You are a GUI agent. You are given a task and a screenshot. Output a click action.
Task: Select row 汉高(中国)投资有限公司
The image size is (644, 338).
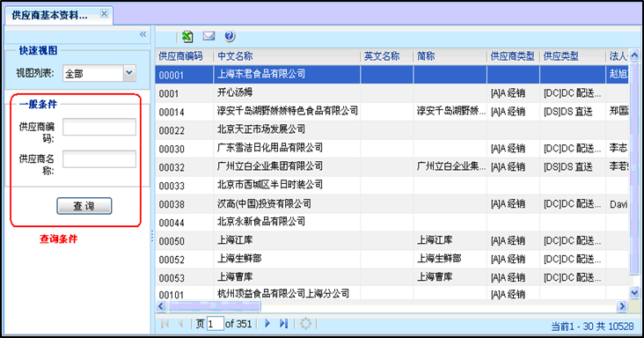(392, 204)
